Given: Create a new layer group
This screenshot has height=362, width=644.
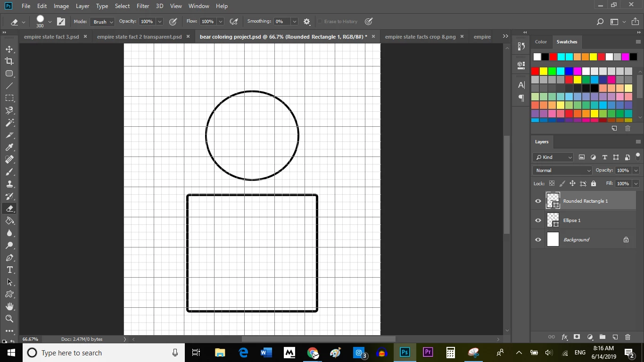Looking at the screenshot, I should click(603, 337).
